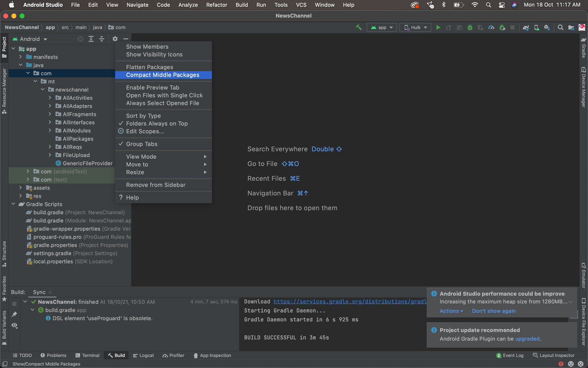Collapse the Gradle Scripts node
Screen dimensions: 588x368
(x=13, y=204)
